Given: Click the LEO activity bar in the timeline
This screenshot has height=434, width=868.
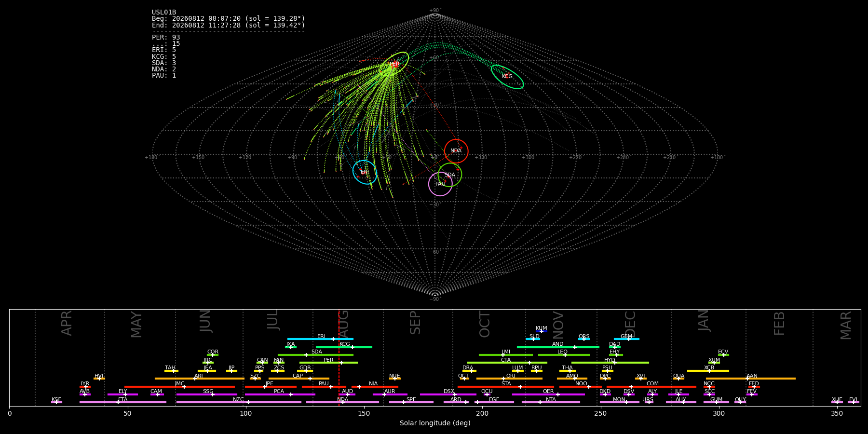Looking at the screenshot, I should [x=564, y=355].
